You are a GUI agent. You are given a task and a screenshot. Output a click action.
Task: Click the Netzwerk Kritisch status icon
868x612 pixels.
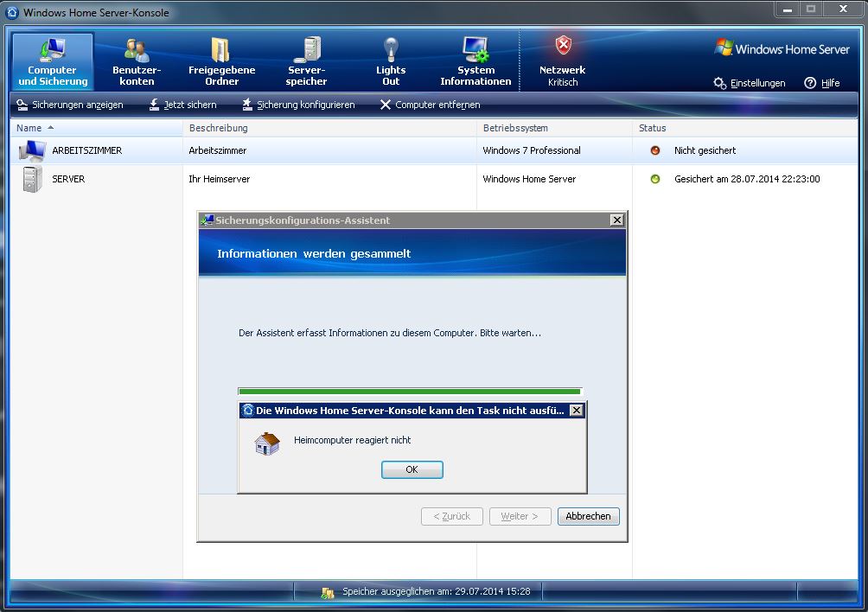(563, 45)
